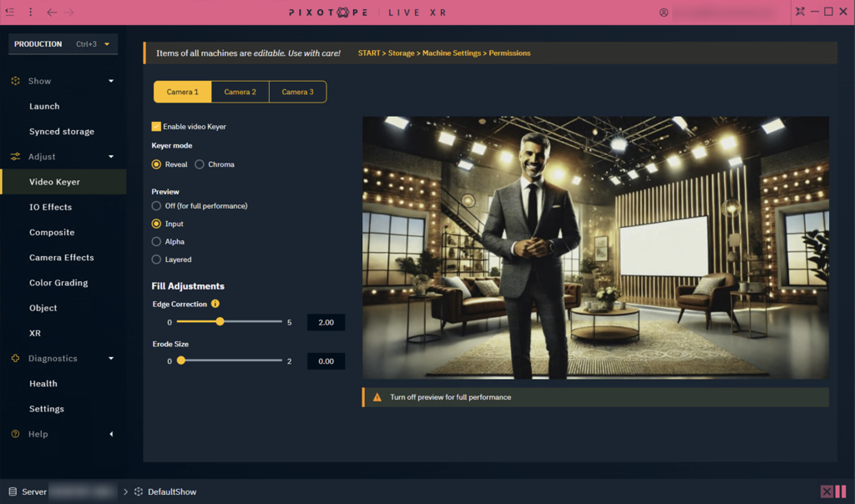The height and width of the screenshot is (504, 855).
Task: Click the DefaultShow icon in status bar
Action: (x=139, y=491)
